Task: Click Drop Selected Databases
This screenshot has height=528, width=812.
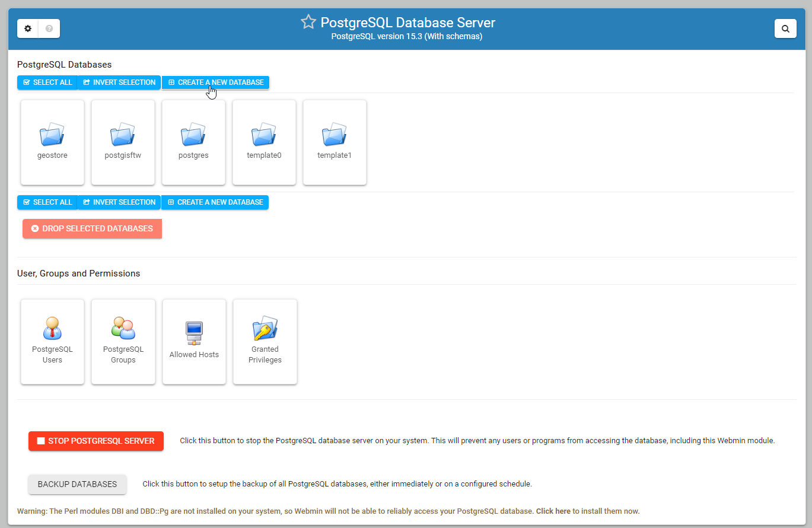Action: point(92,228)
